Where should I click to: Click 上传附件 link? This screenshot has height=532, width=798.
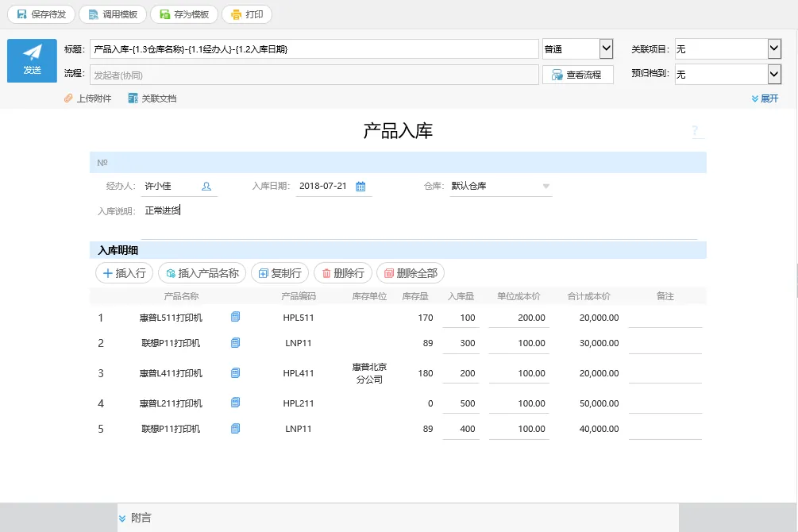(88, 98)
